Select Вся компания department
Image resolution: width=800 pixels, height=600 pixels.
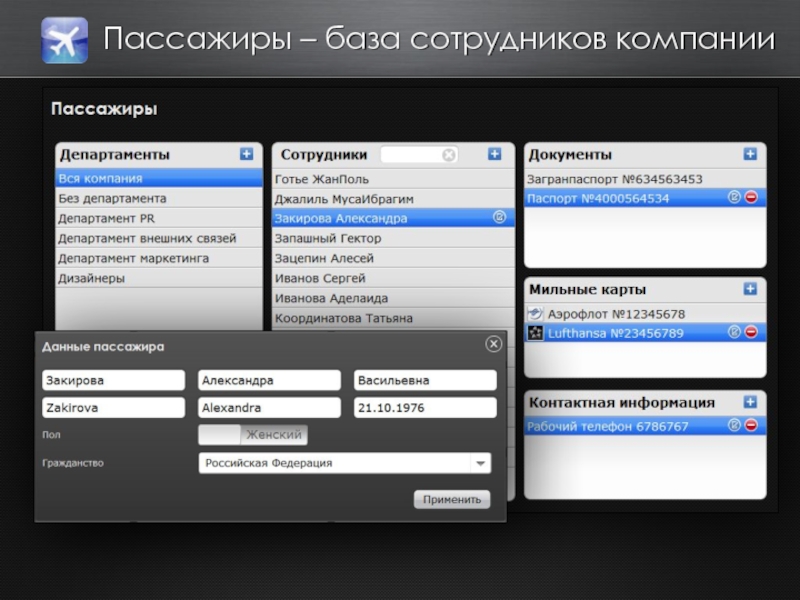[159, 178]
